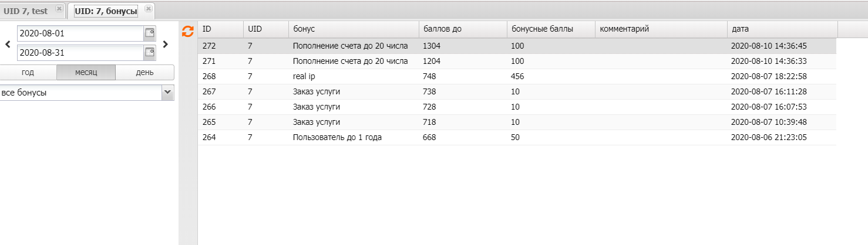The width and height of the screenshot is (868, 245).
Task: Switch to the 'UID: 7, бонусы' tab
Action: point(106,11)
